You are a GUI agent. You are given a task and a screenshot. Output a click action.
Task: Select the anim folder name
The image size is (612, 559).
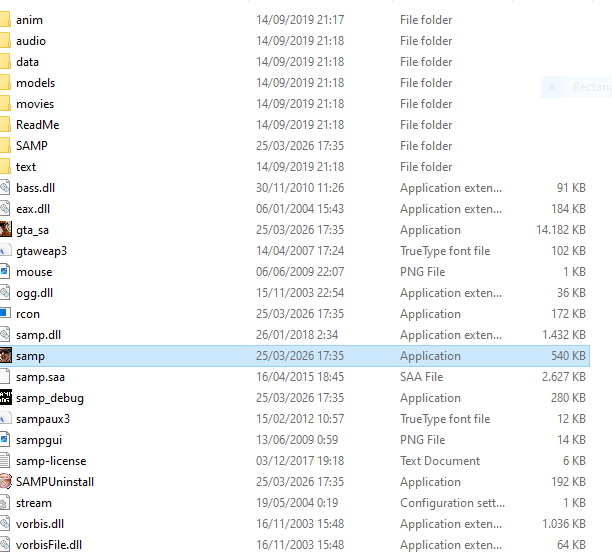pos(29,20)
